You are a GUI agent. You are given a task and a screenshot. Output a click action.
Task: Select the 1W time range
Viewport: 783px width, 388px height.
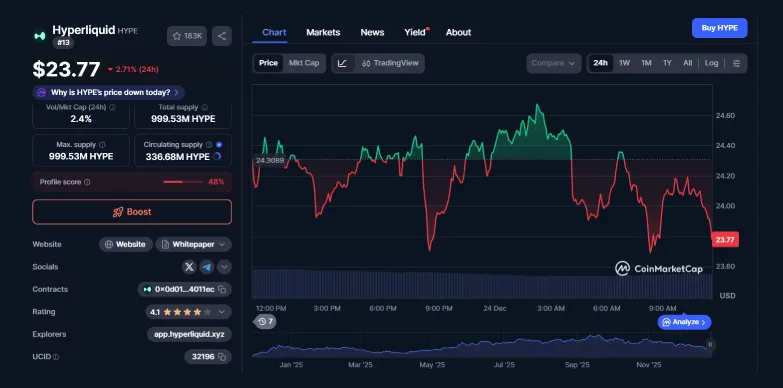point(624,63)
